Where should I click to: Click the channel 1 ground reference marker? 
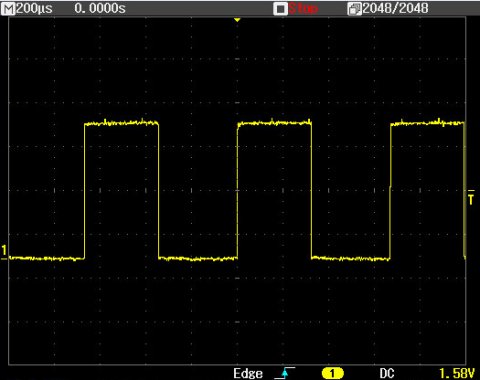click(x=4, y=252)
